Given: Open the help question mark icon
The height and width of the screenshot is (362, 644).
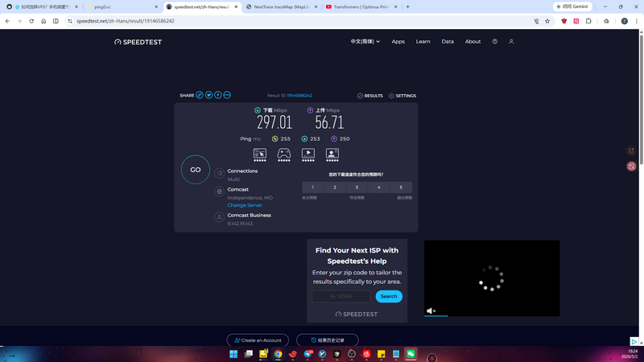Looking at the screenshot, I should tap(495, 42).
